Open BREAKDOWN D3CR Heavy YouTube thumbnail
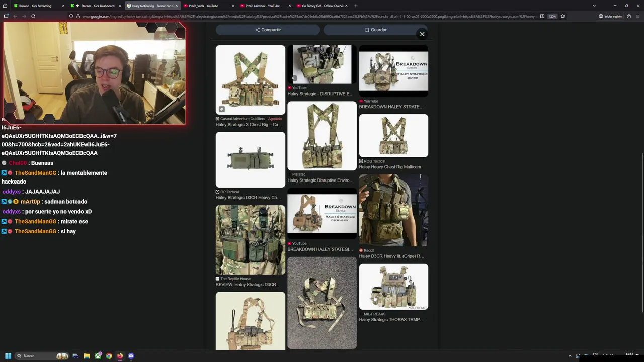The width and height of the screenshot is (644, 362). click(321, 214)
